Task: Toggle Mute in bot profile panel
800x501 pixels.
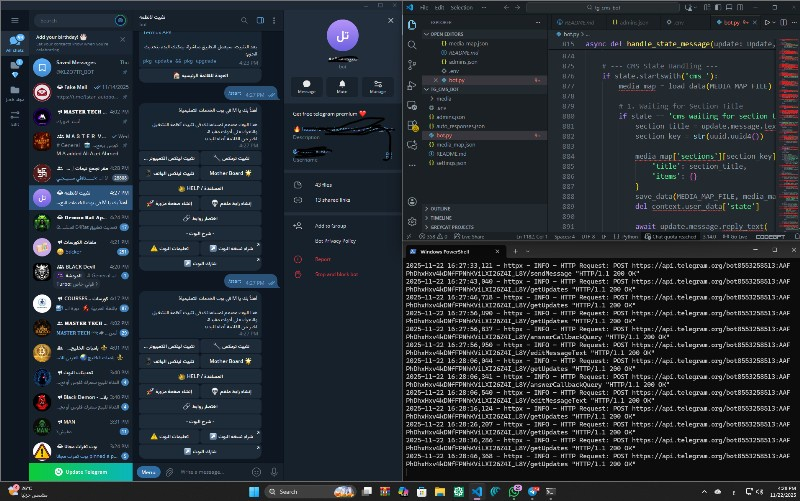Action: click(341, 87)
